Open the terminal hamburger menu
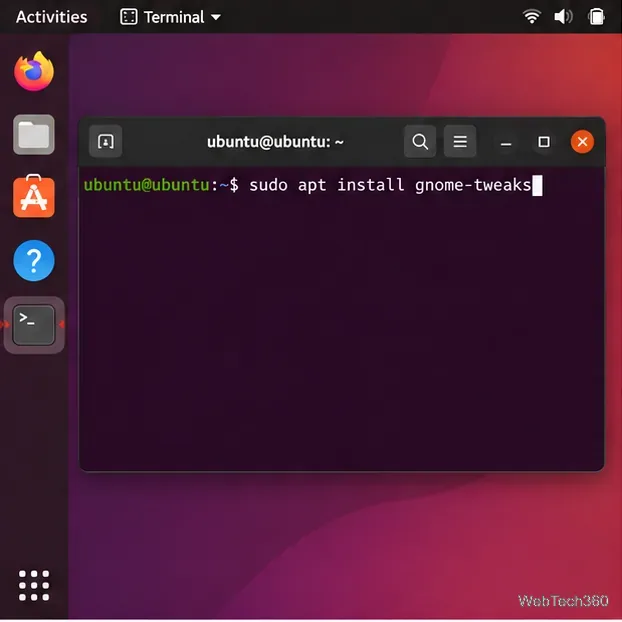 tap(460, 142)
